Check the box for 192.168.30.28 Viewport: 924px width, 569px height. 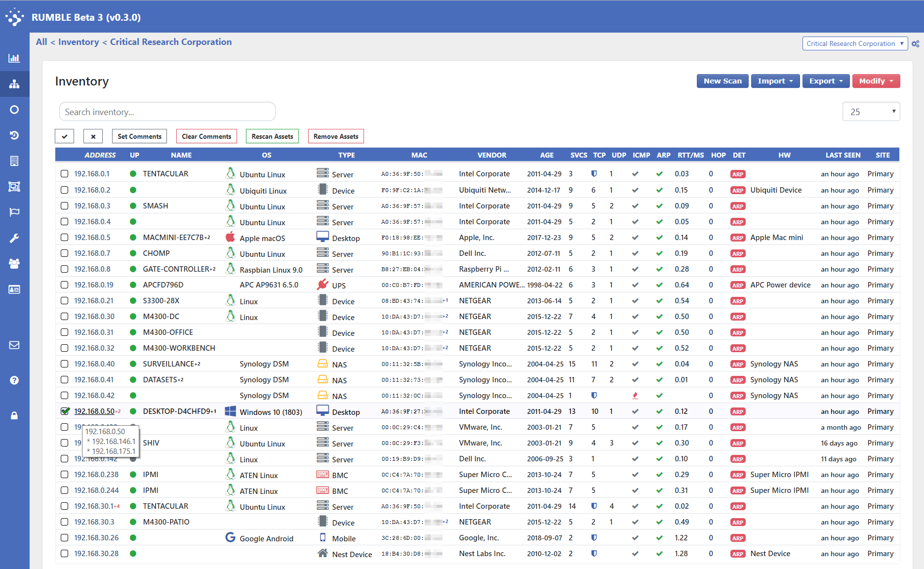(x=64, y=553)
